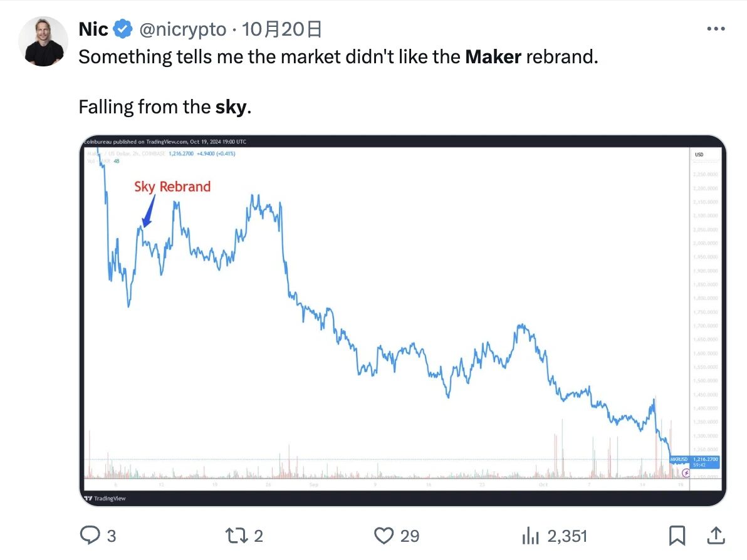The image size is (747, 560).
Task: Open the tweet options via ellipsis icon
Action: (716, 28)
